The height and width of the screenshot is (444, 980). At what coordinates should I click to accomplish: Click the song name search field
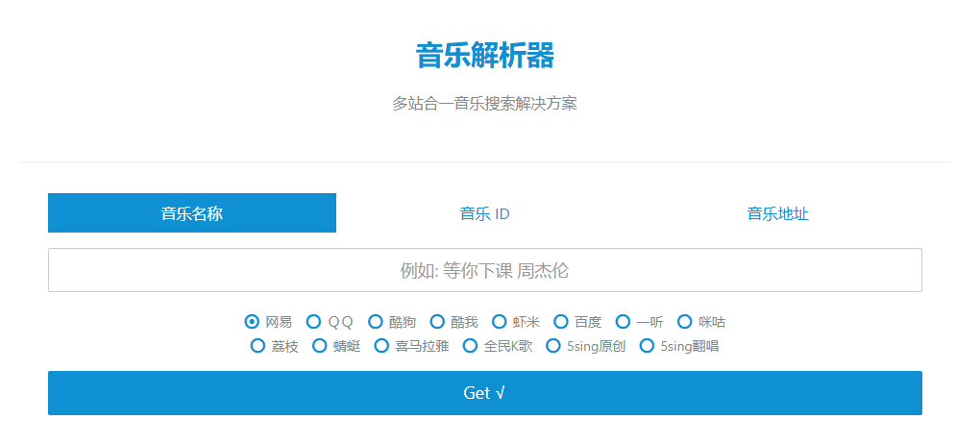click(x=485, y=270)
